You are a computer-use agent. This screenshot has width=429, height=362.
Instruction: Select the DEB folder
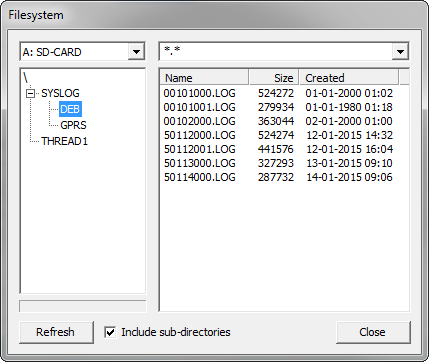click(x=70, y=109)
